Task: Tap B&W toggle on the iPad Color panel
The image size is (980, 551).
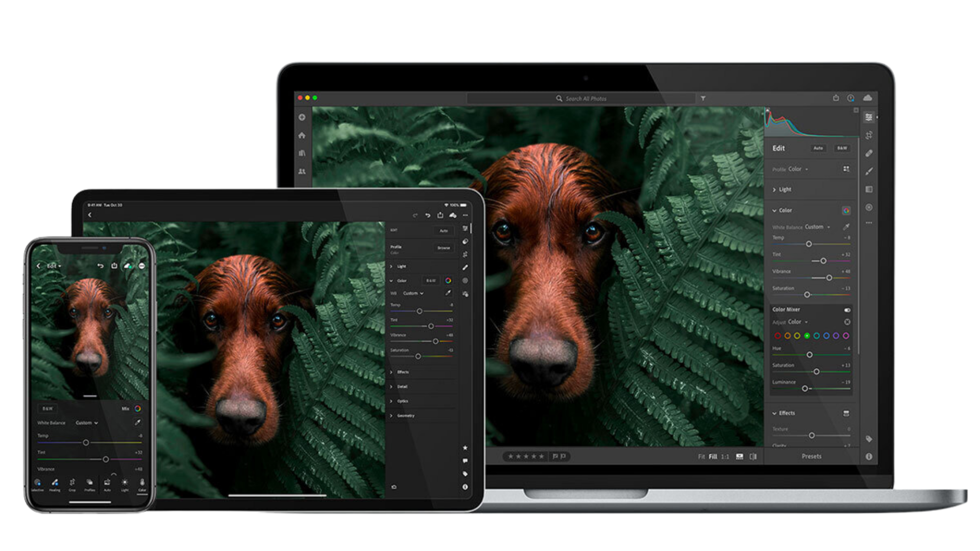Action: [x=430, y=281]
